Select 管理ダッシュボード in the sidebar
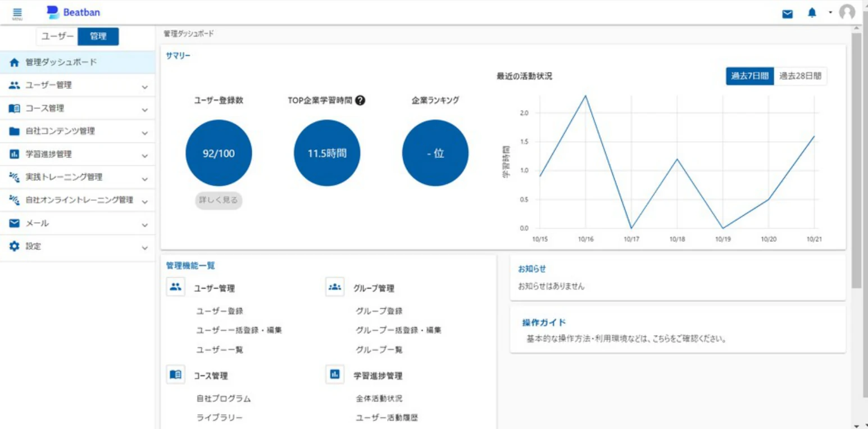Screen dimensions: 868x429 78,62
